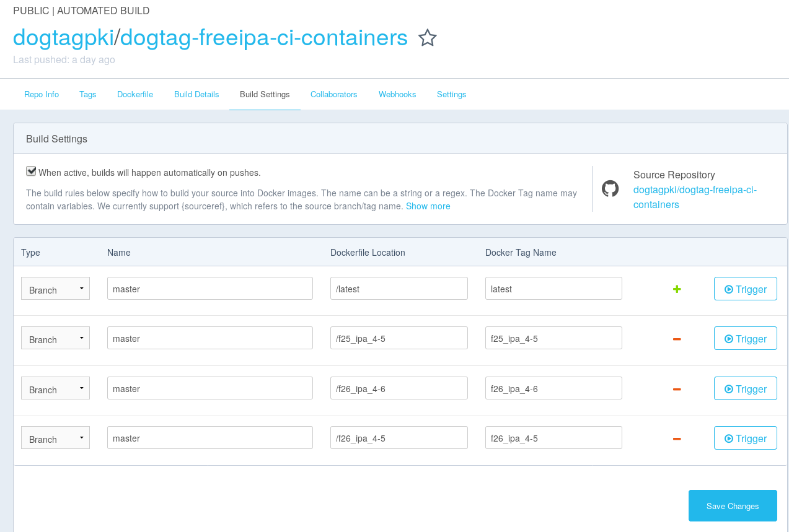Remove the f25_ipa_4-5 build rule

677,339
